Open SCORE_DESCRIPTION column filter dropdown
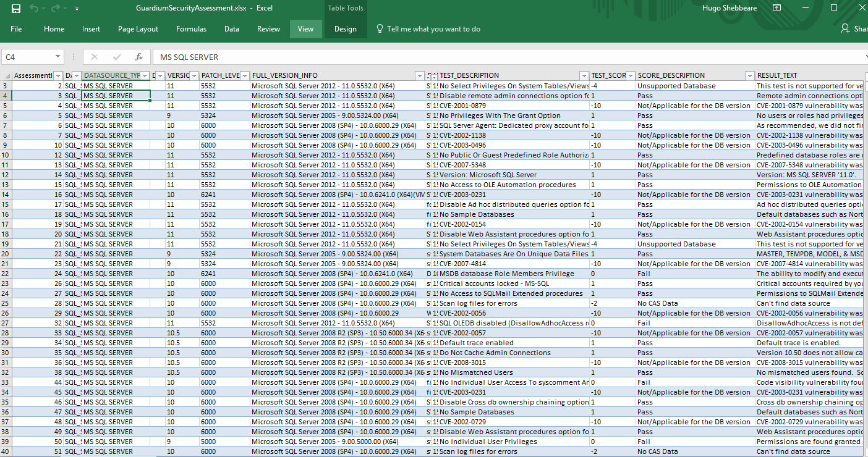Screen dimensions: 868x457 pyautogui.click(x=750, y=75)
